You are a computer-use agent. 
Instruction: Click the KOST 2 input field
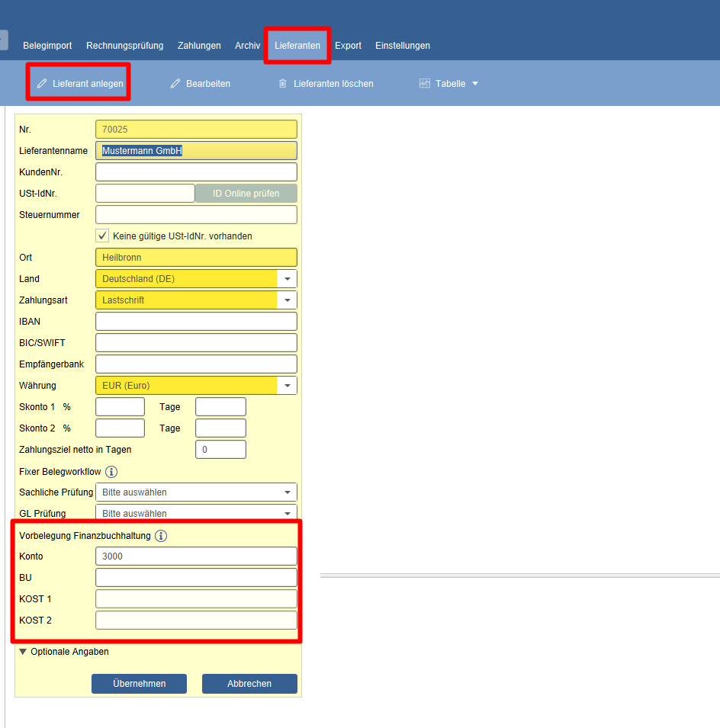(x=196, y=621)
